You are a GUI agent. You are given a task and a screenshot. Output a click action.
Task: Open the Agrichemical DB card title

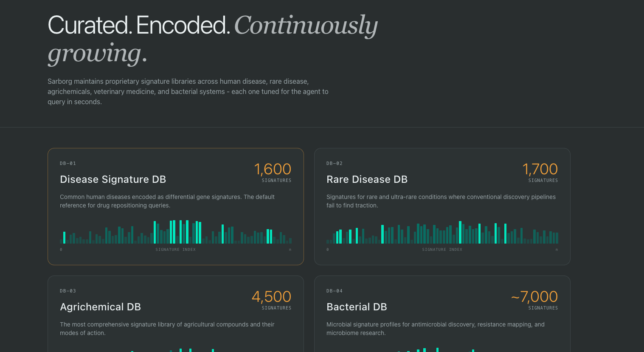pyautogui.click(x=100, y=307)
